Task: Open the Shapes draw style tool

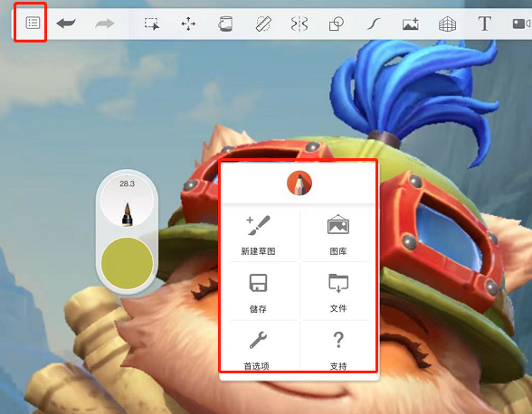Action: pyautogui.click(x=337, y=24)
